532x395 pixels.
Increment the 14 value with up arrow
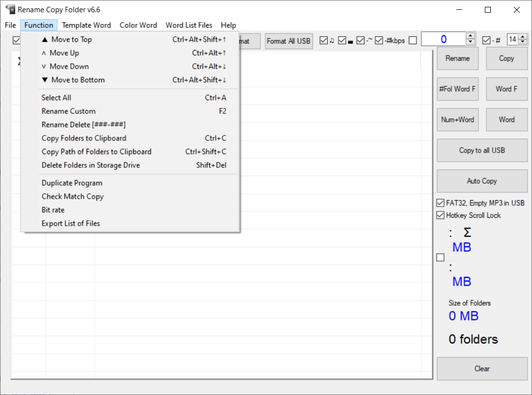(523, 37)
